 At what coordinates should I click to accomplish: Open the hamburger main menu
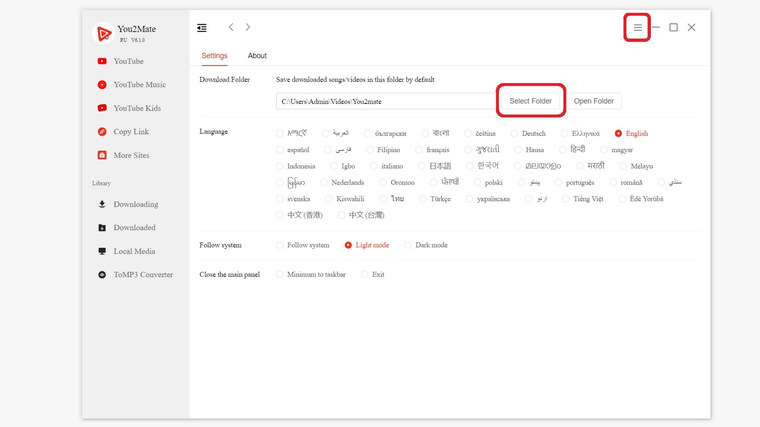click(637, 28)
